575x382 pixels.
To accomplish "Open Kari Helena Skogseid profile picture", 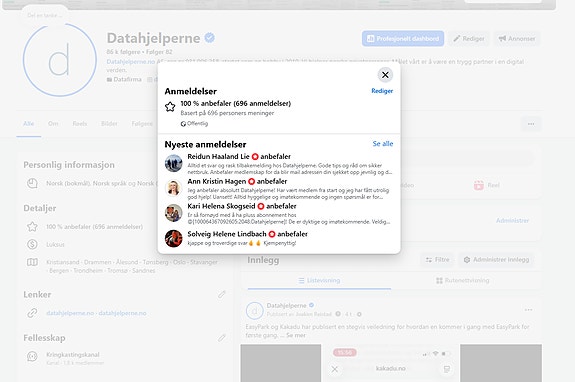I will click(x=173, y=213).
